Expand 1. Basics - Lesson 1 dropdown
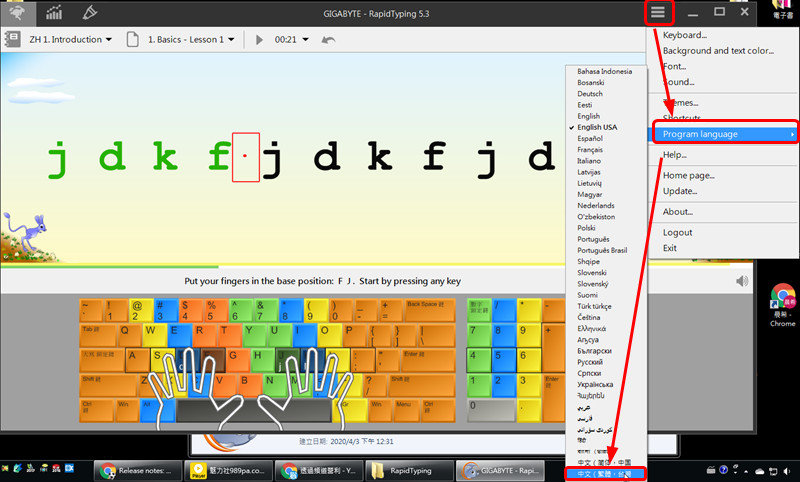The width and height of the screenshot is (800, 482). [191, 39]
